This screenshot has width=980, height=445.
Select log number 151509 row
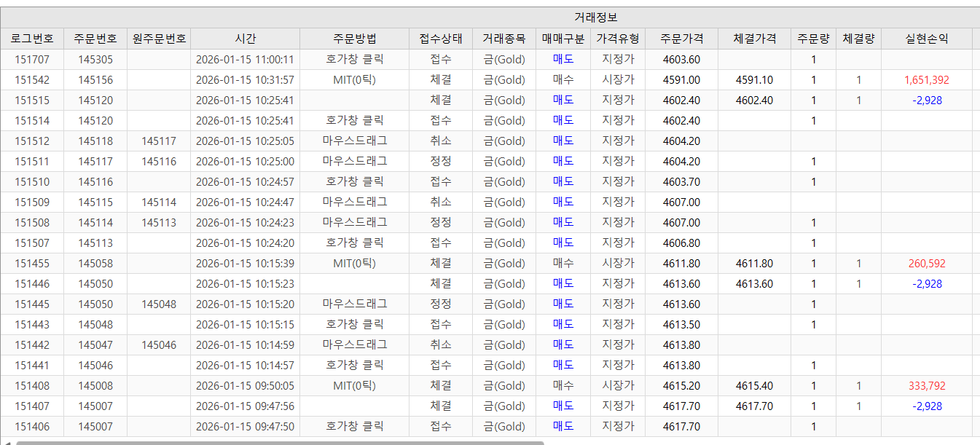tap(490, 202)
